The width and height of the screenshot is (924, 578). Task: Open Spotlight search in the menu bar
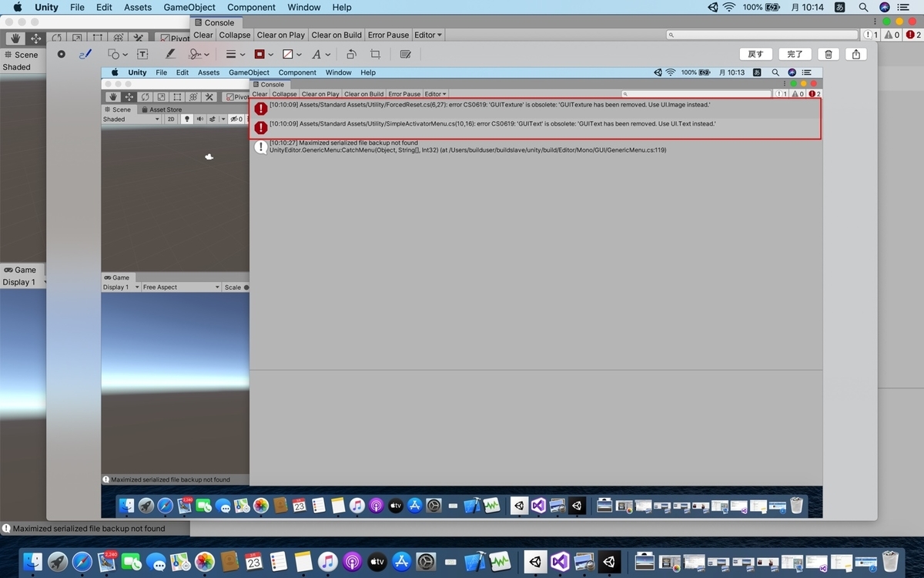tap(863, 7)
